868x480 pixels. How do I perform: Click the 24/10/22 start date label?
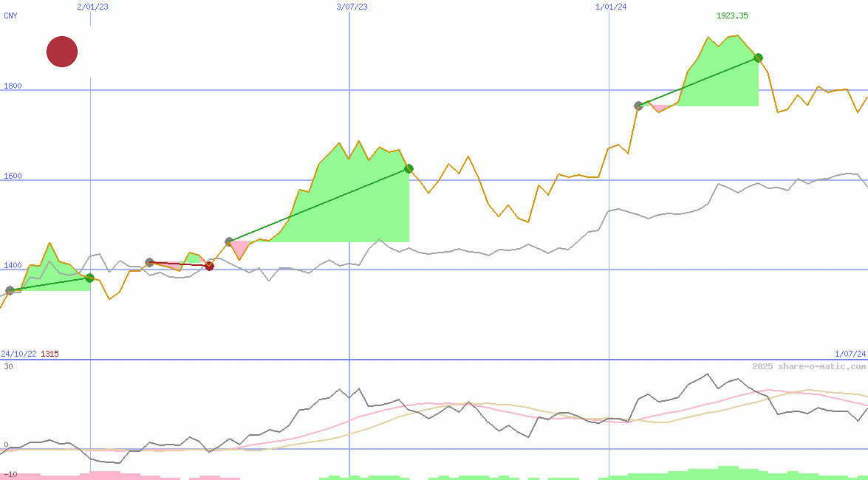[18, 354]
